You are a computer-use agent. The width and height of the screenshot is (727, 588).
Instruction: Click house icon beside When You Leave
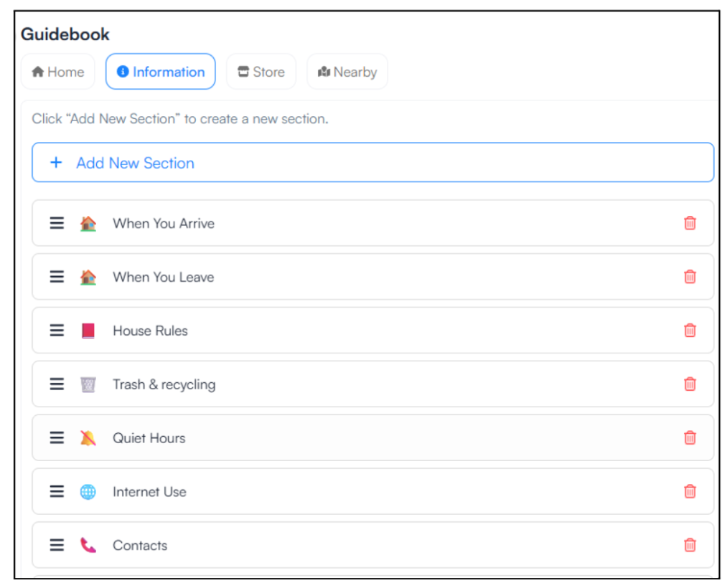point(88,277)
